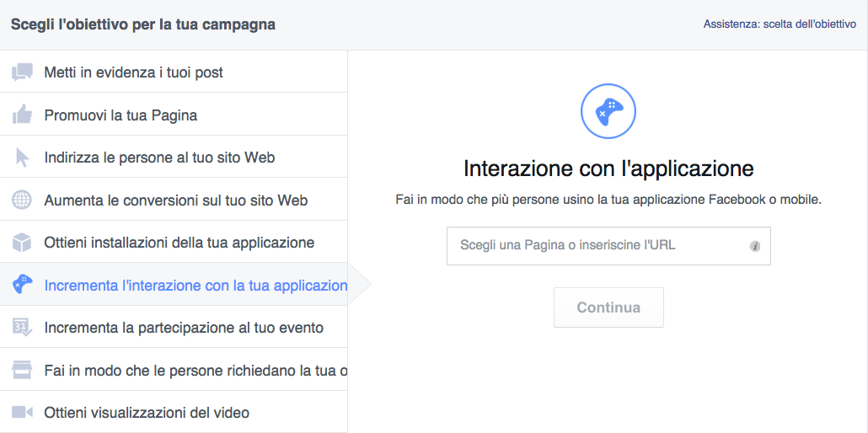Click the globe icon for website conversions

[x=22, y=200]
